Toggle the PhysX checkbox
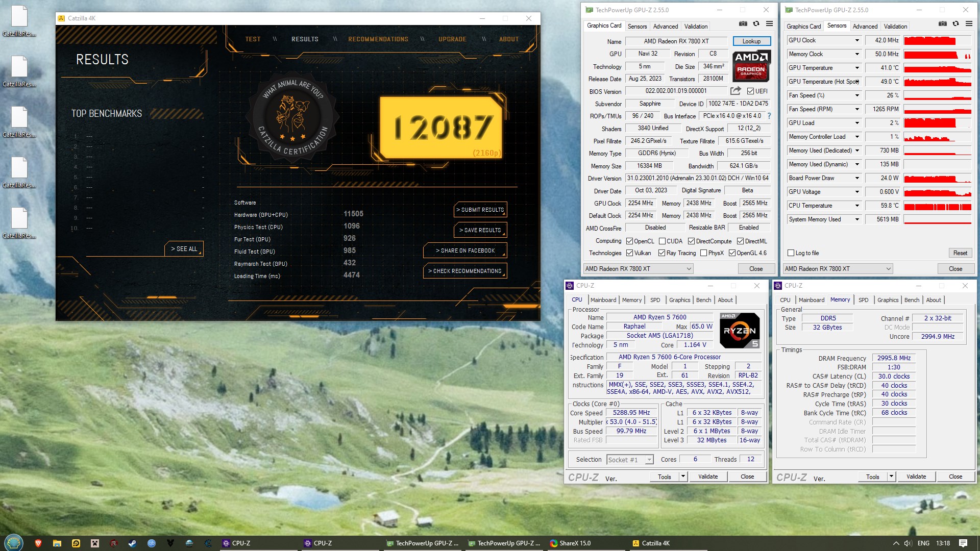 tap(704, 253)
